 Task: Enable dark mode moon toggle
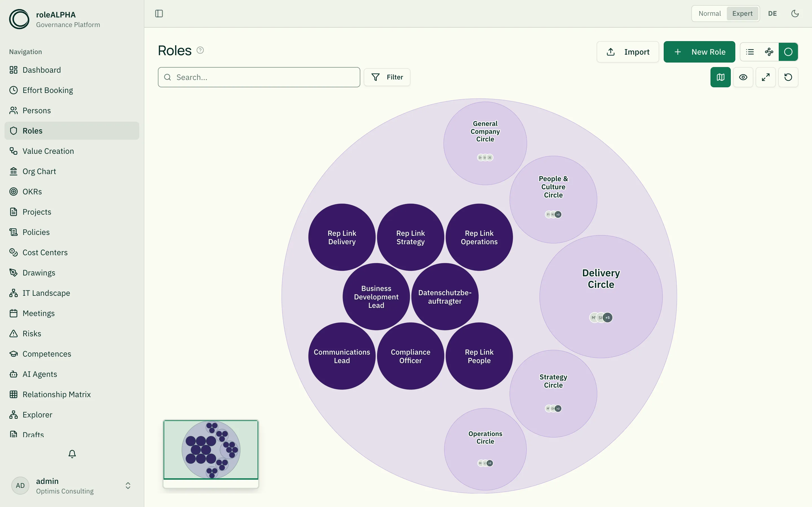[x=795, y=14]
